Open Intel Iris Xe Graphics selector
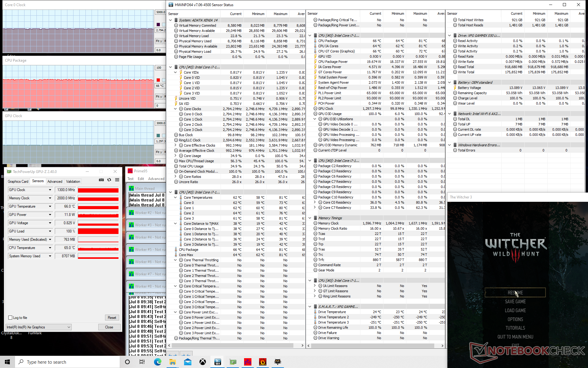The height and width of the screenshot is (368, 588). click(39, 327)
